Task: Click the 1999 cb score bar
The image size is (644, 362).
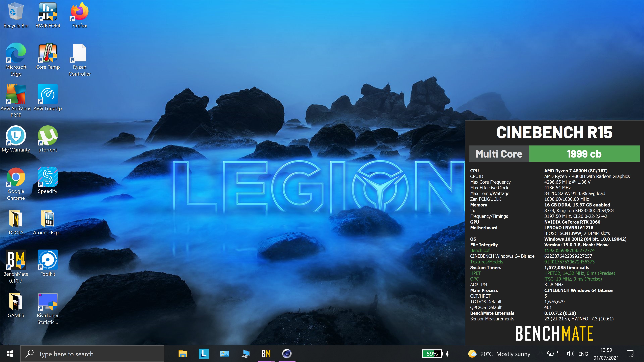Action: (584, 154)
